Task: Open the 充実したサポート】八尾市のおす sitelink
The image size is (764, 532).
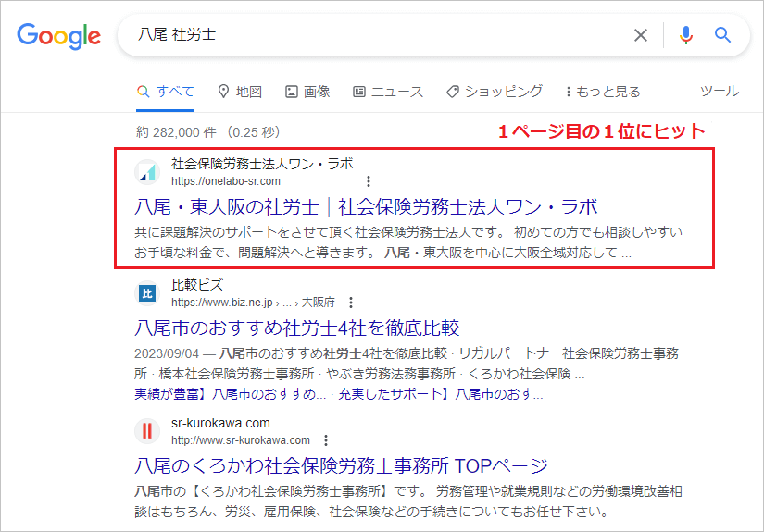Action: coord(441,394)
